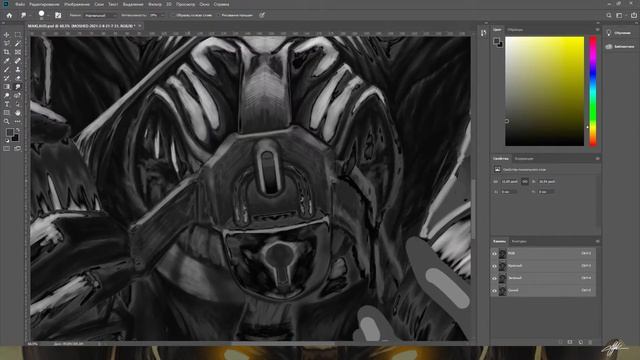Open the workspace switcher dropdown
Viewport: 640px width, 360px height.
(620, 15)
